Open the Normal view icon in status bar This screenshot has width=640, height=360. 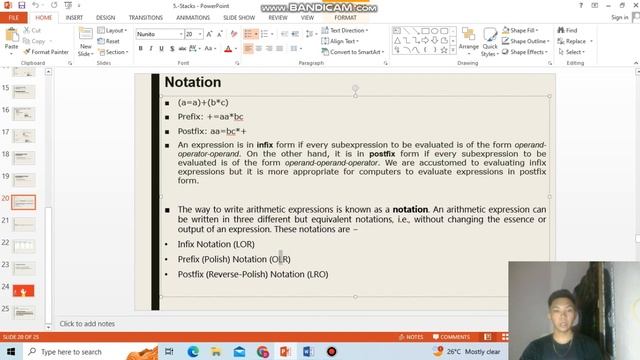pyautogui.click(x=488, y=337)
